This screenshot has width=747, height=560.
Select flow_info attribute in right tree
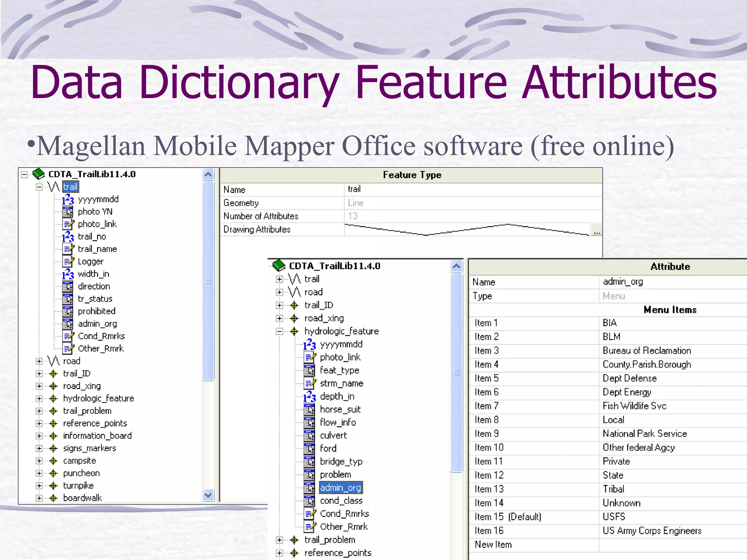coord(338,423)
